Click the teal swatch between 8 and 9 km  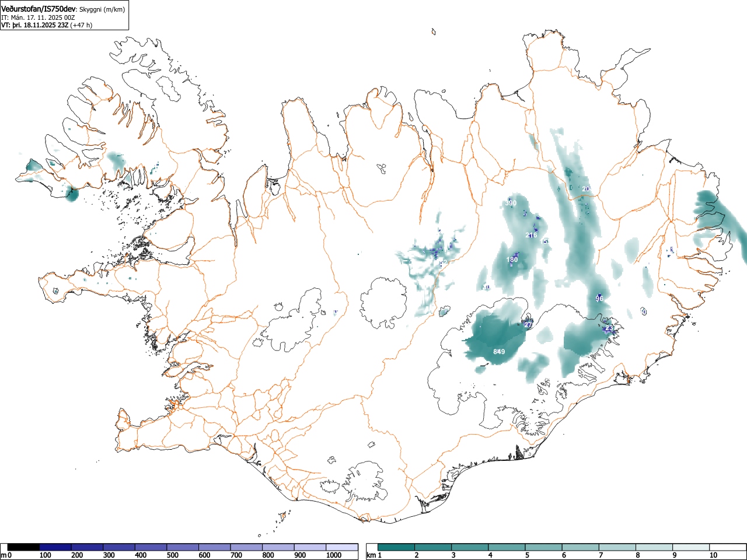(x=654, y=547)
